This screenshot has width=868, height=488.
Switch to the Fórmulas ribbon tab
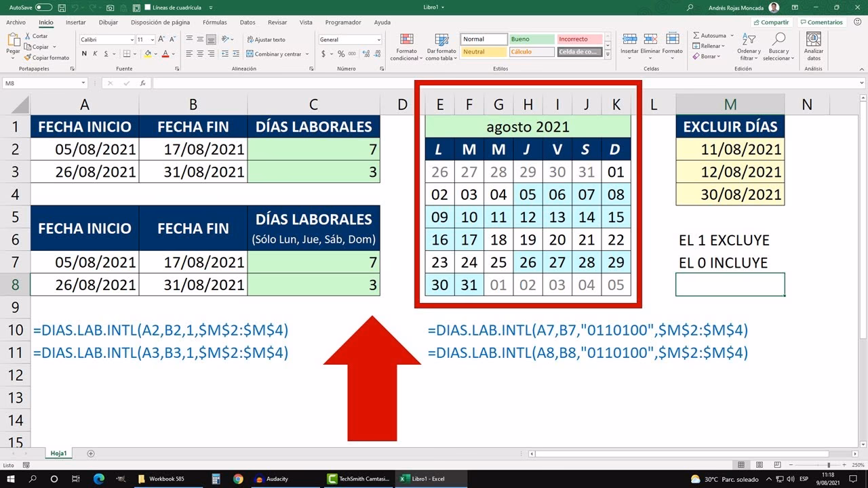[214, 22]
